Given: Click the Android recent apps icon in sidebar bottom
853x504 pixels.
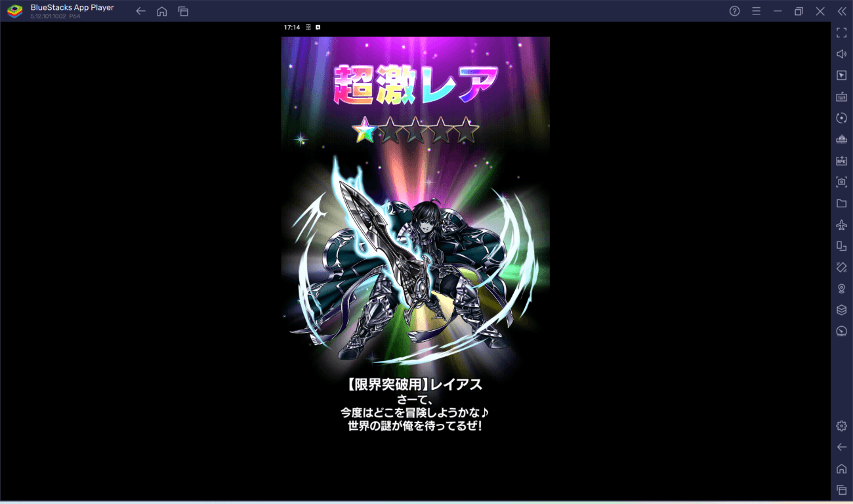Looking at the screenshot, I should (x=842, y=490).
